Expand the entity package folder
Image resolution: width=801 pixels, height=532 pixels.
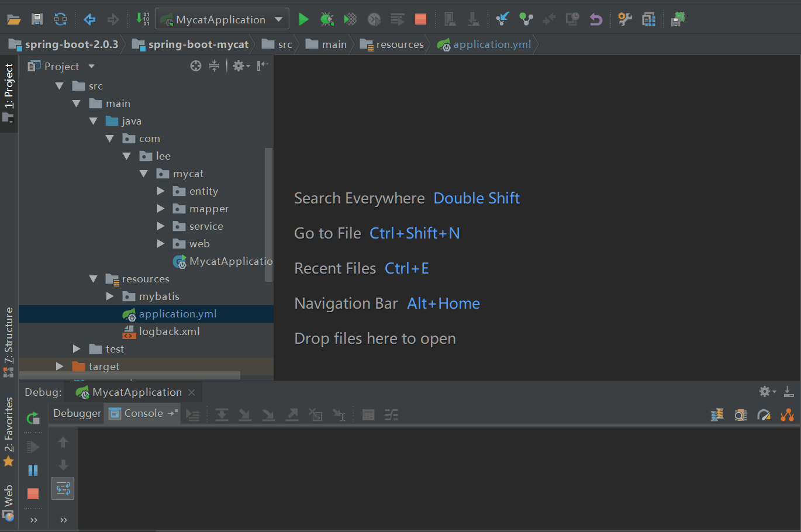pyautogui.click(x=161, y=191)
